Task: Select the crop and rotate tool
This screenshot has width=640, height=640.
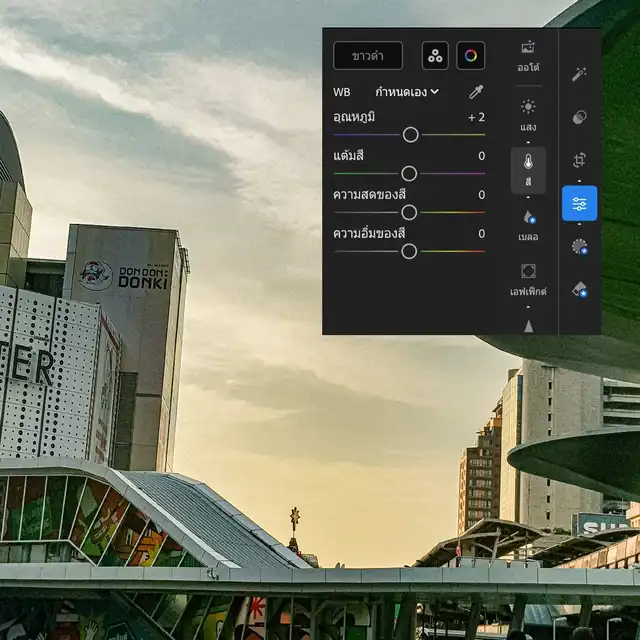Action: 579,160
